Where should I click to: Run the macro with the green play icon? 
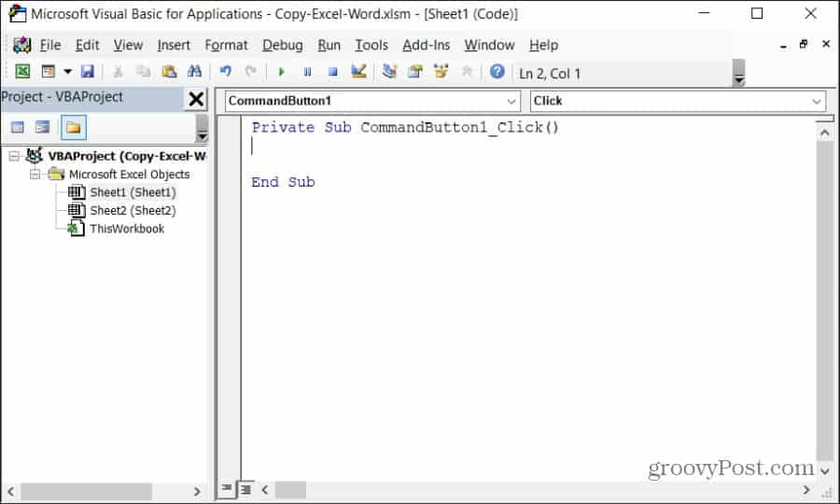click(x=281, y=71)
